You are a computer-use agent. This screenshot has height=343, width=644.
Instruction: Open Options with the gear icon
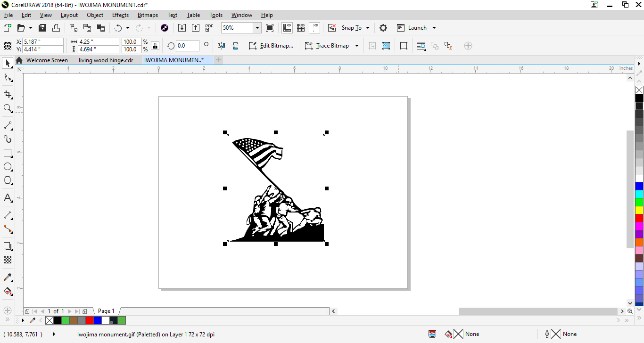point(383,28)
